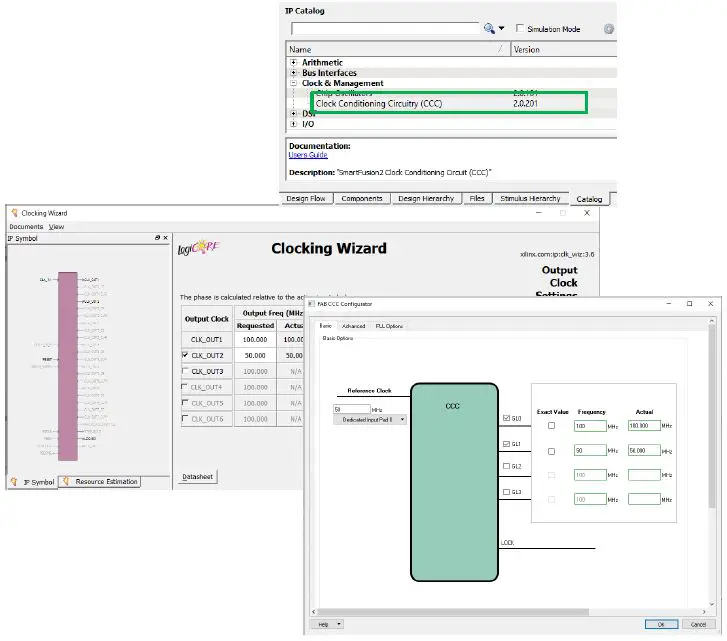This screenshot has height=641, width=727.
Task: Tick Exact Value for the GL0 row
Action: point(551,425)
